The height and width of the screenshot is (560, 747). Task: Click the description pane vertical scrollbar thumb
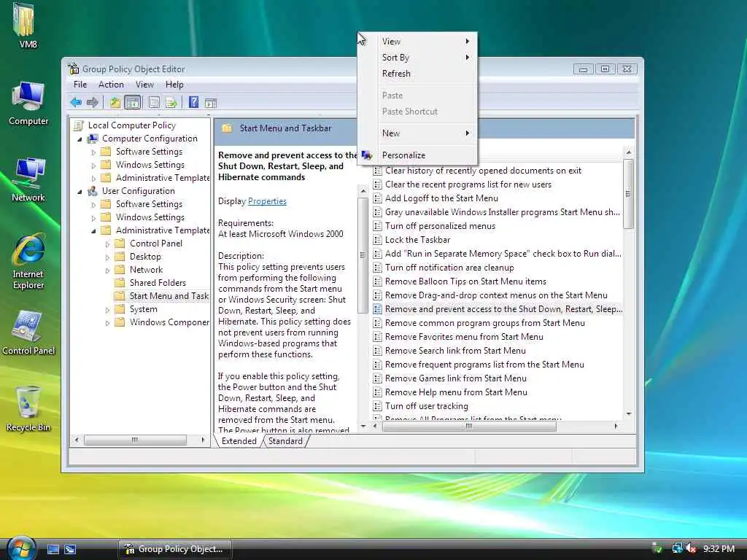[x=363, y=255]
